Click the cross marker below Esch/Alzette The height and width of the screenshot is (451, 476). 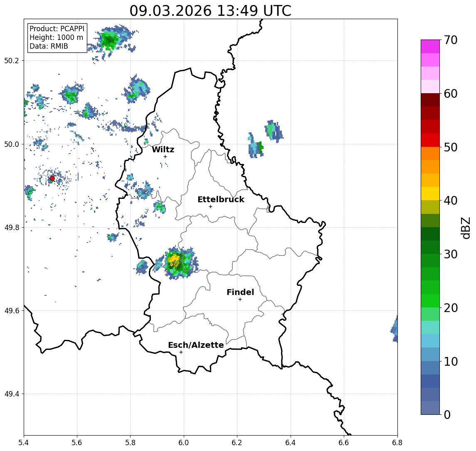[x=181, y=352]
